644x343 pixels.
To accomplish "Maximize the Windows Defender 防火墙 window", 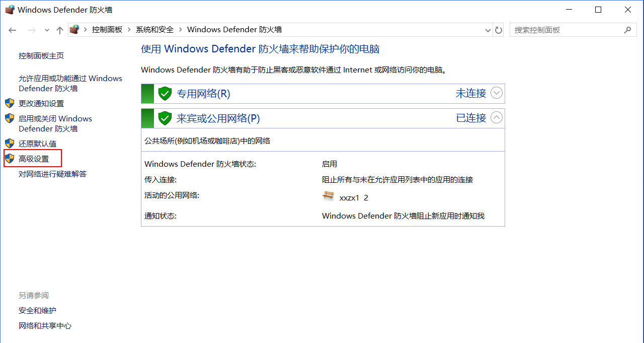I will point(598,10).
